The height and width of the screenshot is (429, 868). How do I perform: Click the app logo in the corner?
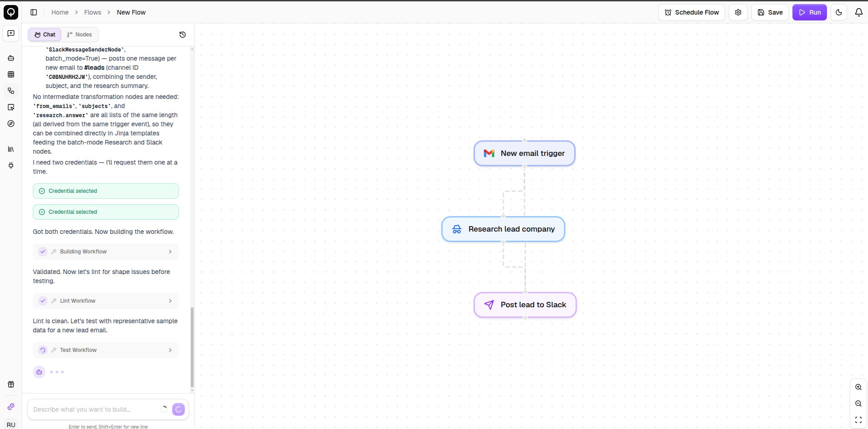pos(11,12)
